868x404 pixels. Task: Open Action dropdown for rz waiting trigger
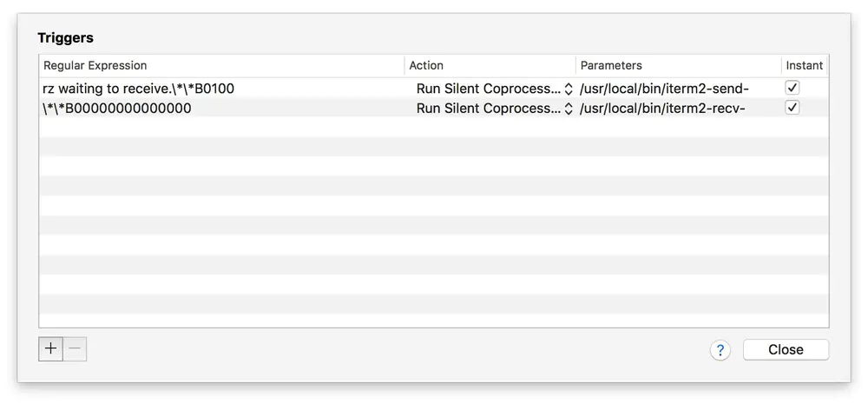495,89
